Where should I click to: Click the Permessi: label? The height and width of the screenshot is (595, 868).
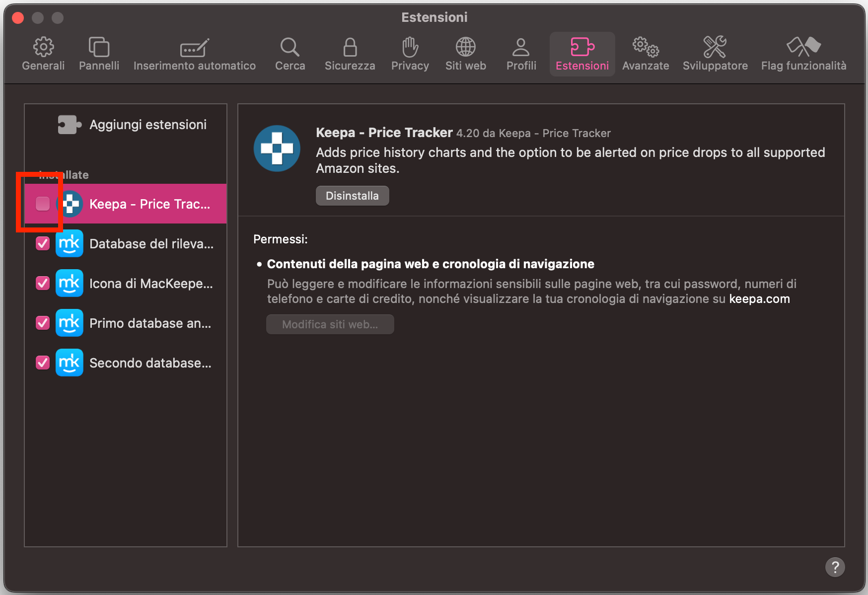(x=281, y=239)
